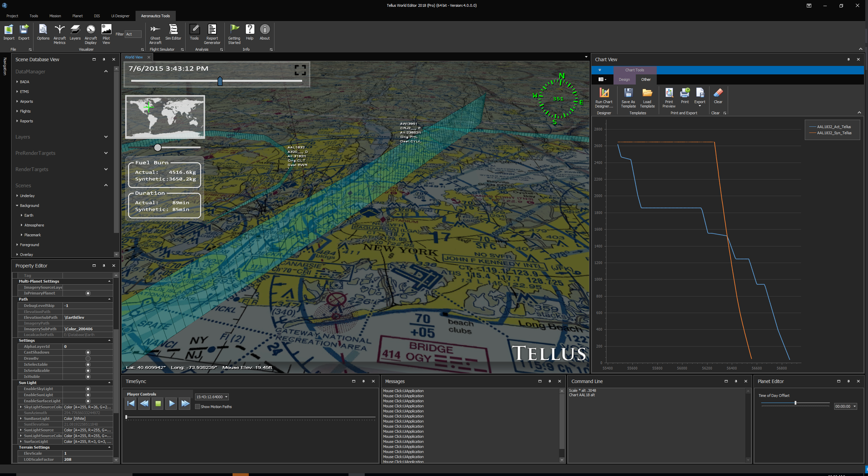Open the Navigation side tab
Viewport: 868px width, 476px height.
[5, 66]
